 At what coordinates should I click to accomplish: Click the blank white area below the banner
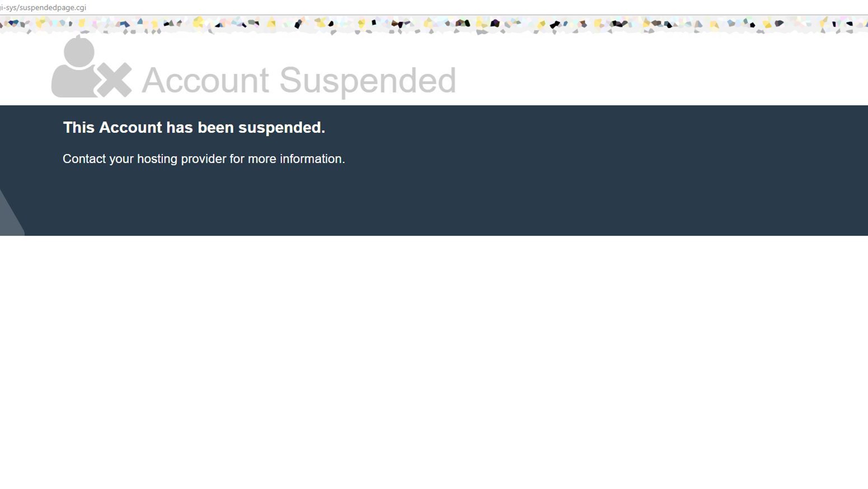pos(434,361)
